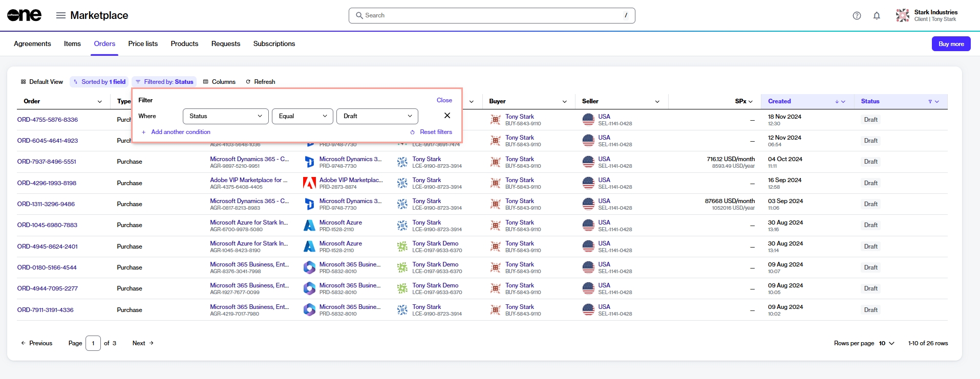
Task: Click the licensee icon in row ORD-1311-3296-9486
Action: tap(402, 204)
